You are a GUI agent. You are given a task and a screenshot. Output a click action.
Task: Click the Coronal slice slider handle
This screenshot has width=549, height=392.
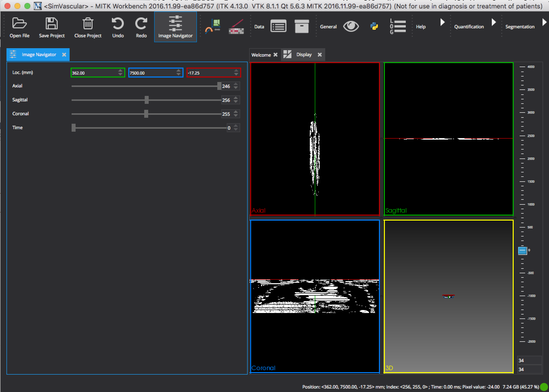pos(146,114)
